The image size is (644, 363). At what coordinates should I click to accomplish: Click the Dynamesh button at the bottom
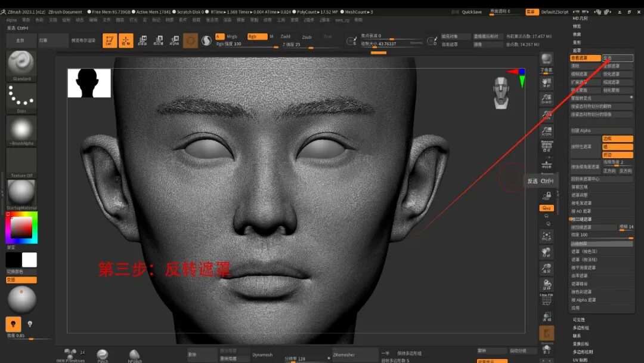point(262,355)
